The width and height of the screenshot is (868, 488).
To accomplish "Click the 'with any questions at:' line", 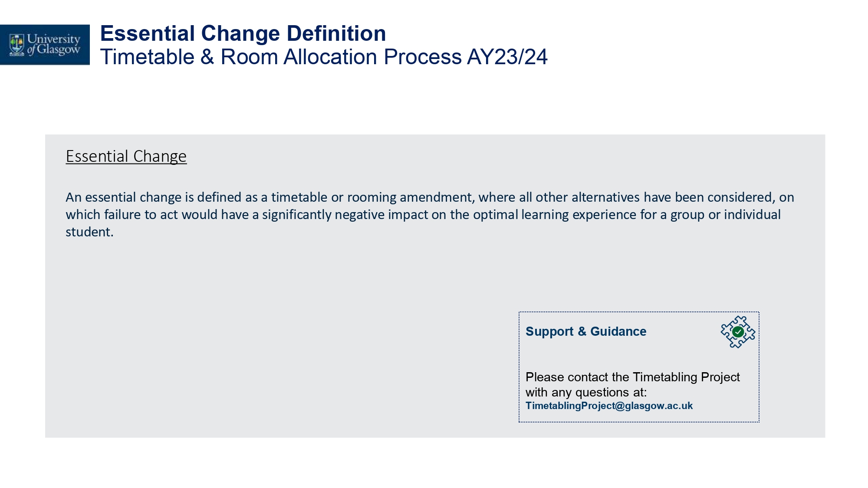I will click(586, 392).
